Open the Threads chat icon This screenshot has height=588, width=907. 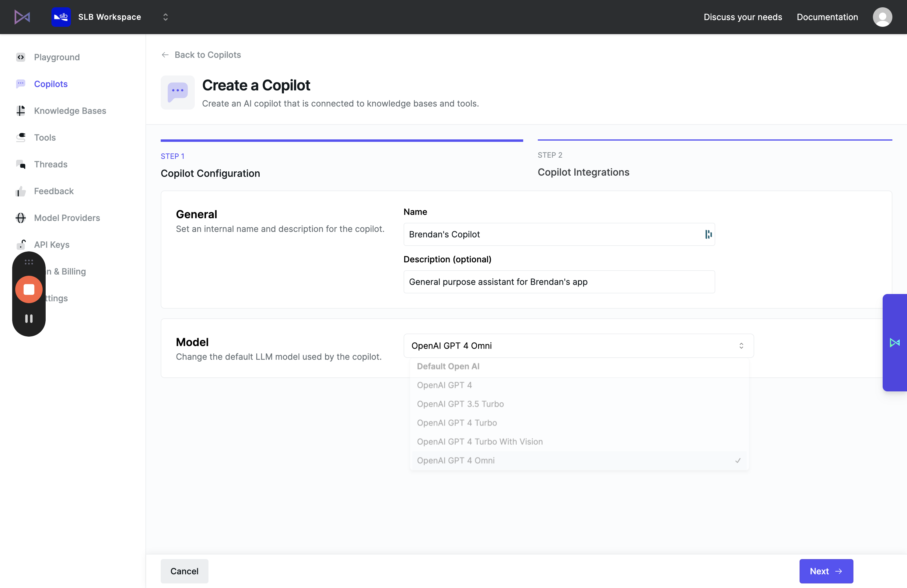click(21, 164)
